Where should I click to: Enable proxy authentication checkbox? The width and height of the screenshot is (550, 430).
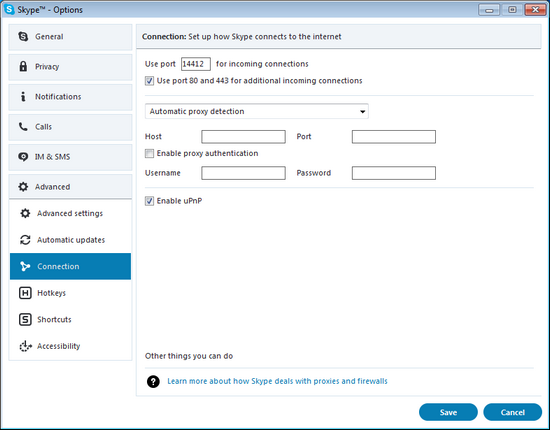point(149,153)
